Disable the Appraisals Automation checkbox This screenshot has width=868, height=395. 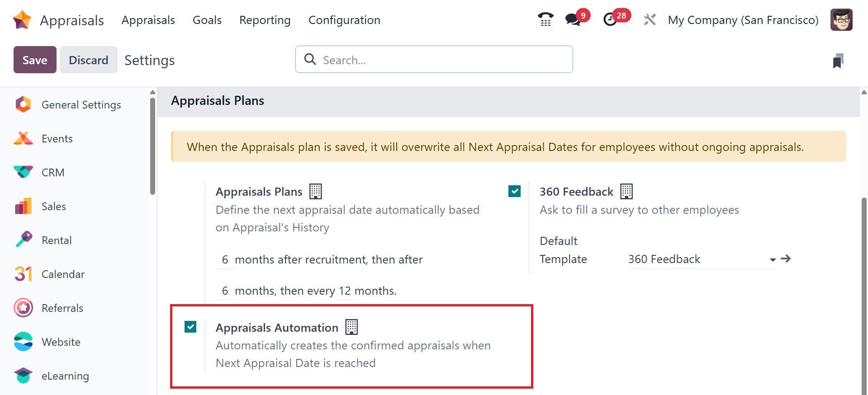(190, 327)
